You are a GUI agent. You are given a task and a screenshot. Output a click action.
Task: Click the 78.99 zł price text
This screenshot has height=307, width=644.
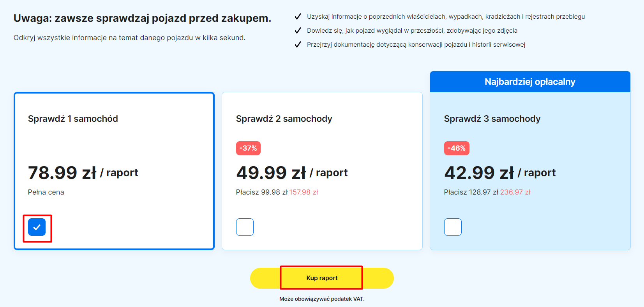[62, 173]
